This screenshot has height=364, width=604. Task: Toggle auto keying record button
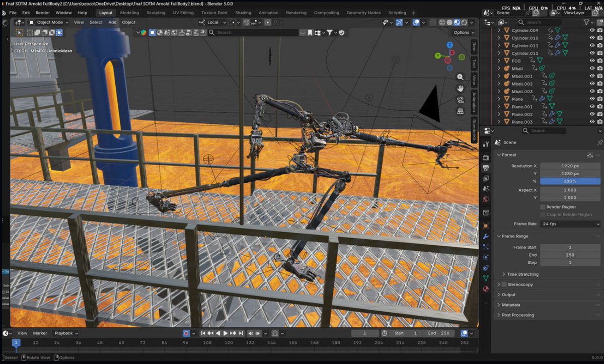pyautogui.click(x=186, y=333)
